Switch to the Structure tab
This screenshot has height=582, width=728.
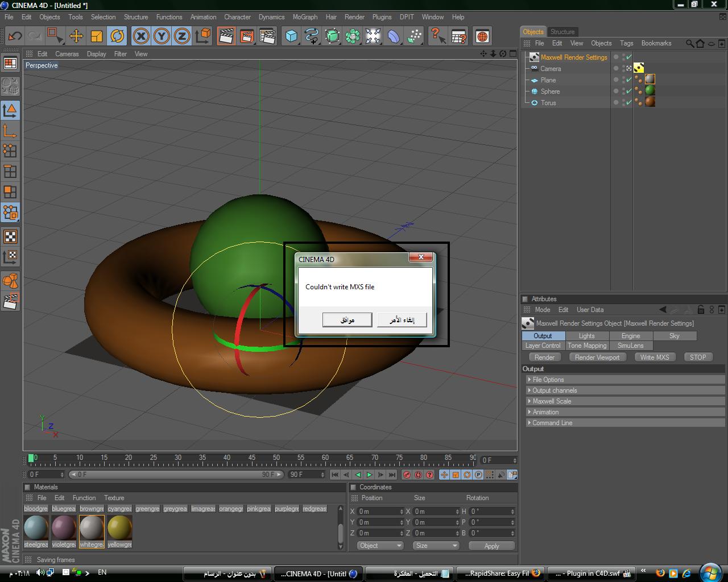562,32
